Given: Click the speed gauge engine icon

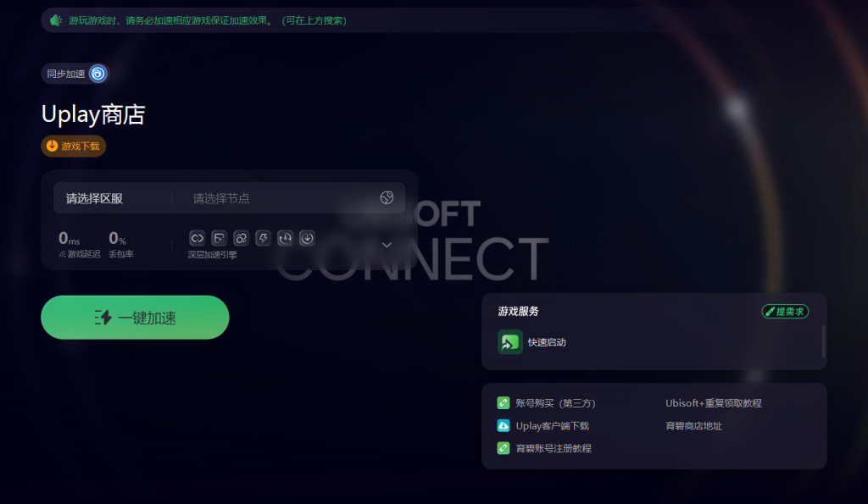Looking at the screenshot, I should coord(285,238).
